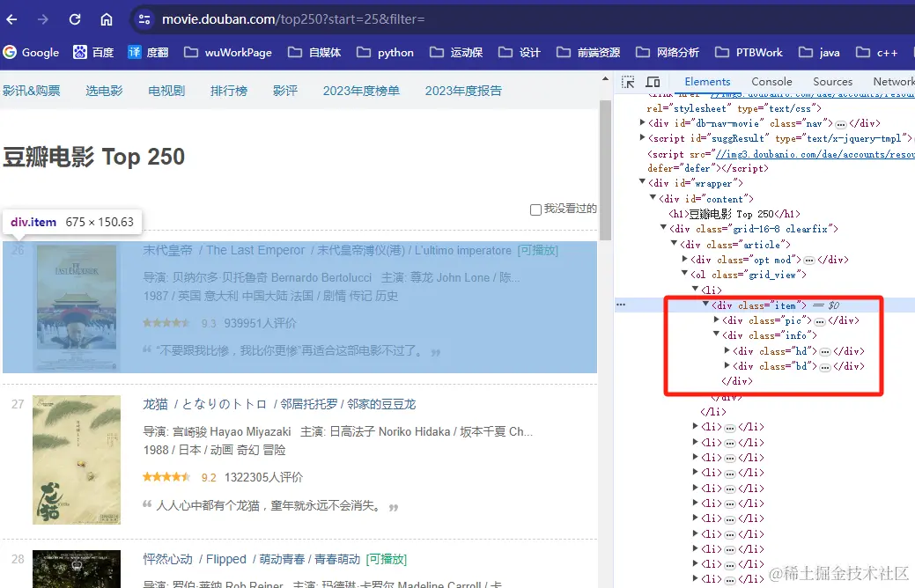Open the 2023年度报告 nav link
This screenshot has height=588, width=915.
coord(463,91)
